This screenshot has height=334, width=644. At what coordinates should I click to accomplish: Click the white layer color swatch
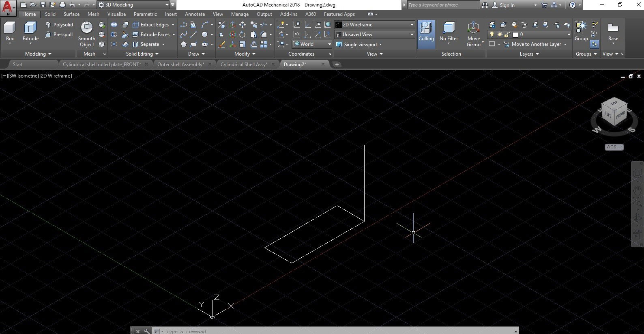point(515,34)
